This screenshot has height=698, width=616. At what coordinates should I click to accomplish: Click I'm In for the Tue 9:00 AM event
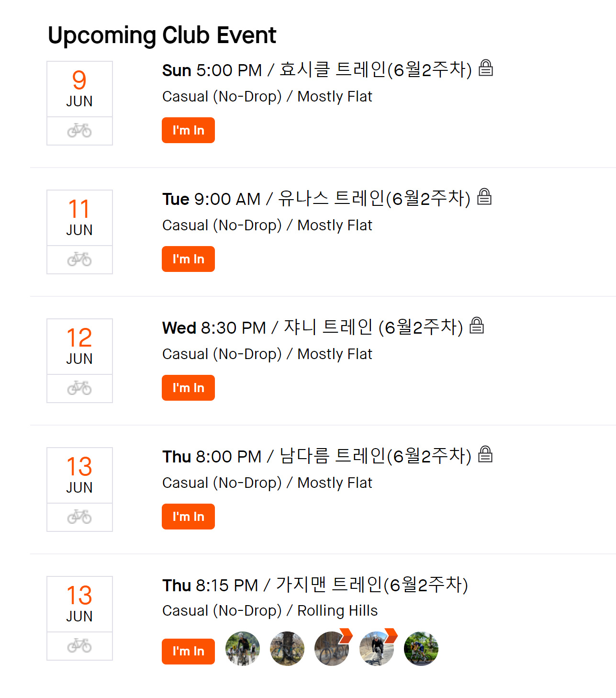[188, 259]
